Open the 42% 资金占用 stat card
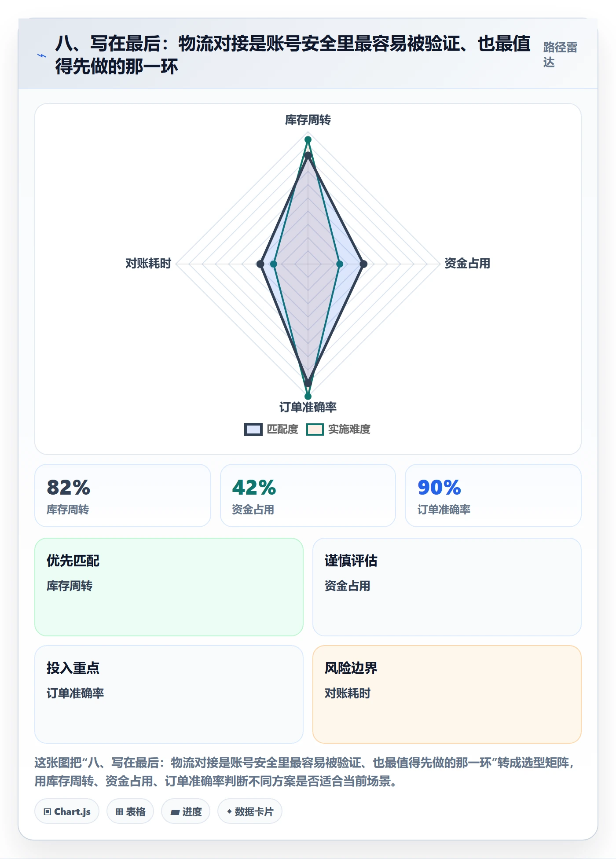Screen dimensions: 616x859 [308, 496]
